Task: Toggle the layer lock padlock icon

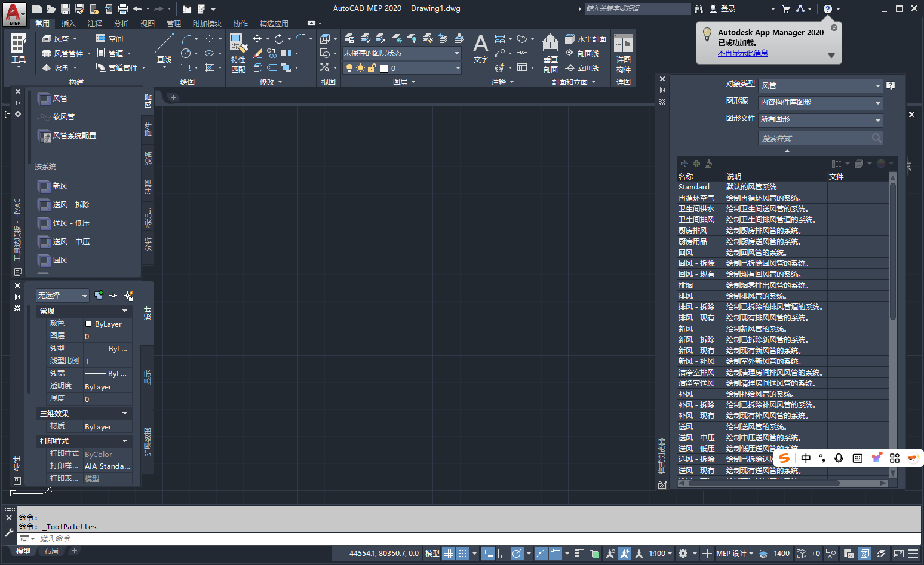Action: click(372, 67)
